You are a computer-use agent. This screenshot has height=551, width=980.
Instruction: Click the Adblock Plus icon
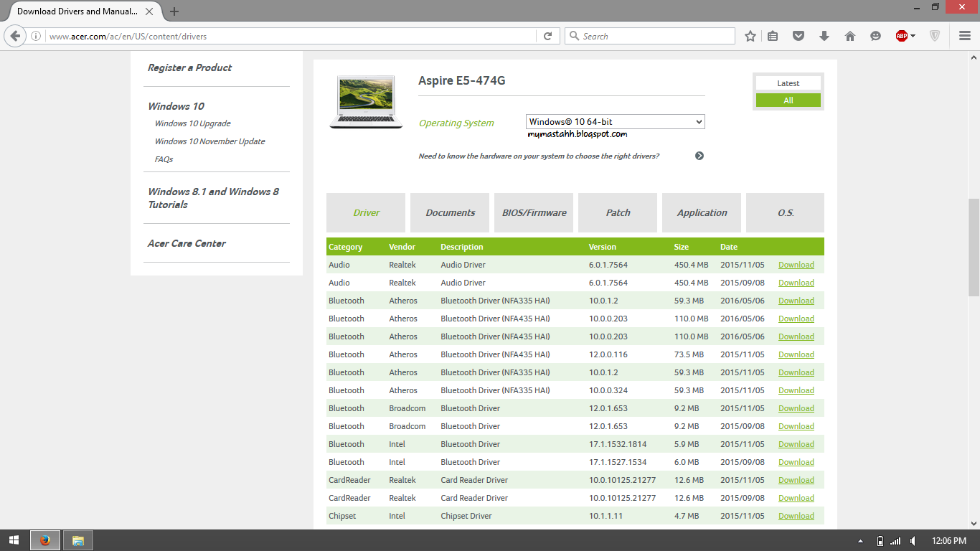click(902, 36)
